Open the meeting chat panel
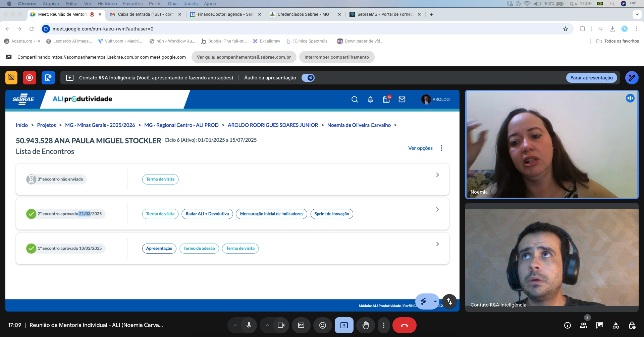Image resolution: width=644 pixels, height=337 pixels. [x=600, y=325]
